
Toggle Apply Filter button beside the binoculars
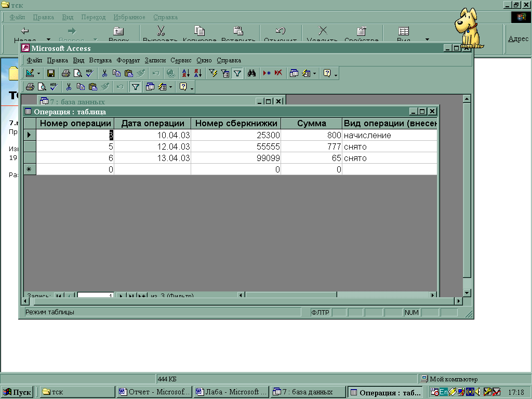click(x=237, y=73)
